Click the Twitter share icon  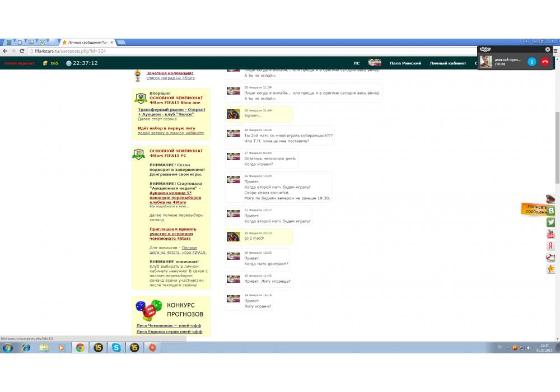pyautogui.click(x=551, y=222)
